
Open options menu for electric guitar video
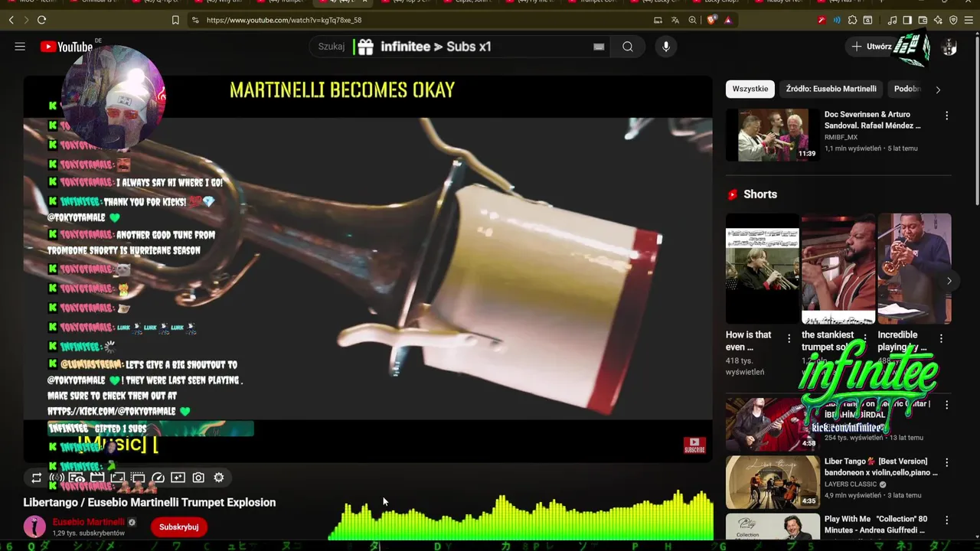tap(946, 405)
